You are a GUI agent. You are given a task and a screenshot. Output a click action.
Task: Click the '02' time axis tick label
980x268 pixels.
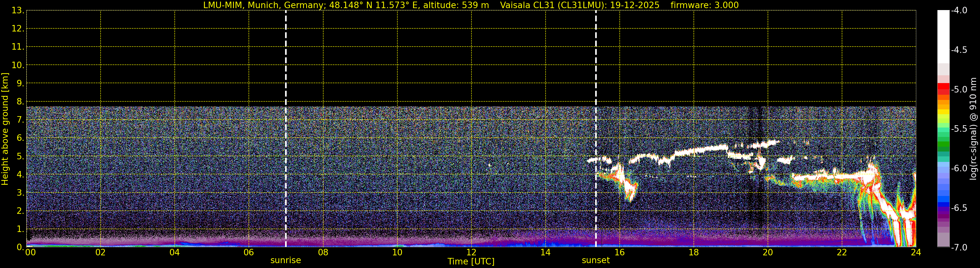(100, 252)
